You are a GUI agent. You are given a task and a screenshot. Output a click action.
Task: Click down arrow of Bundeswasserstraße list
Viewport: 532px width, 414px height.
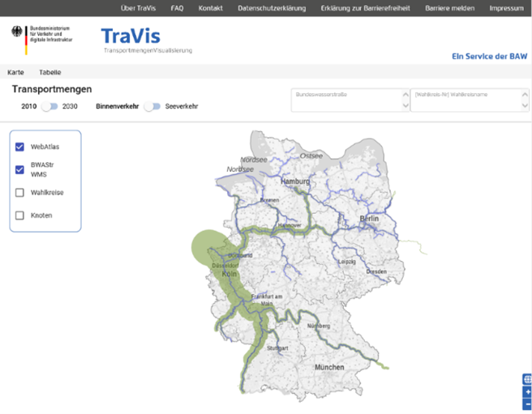pyautogui.click(x=405, y=106)
